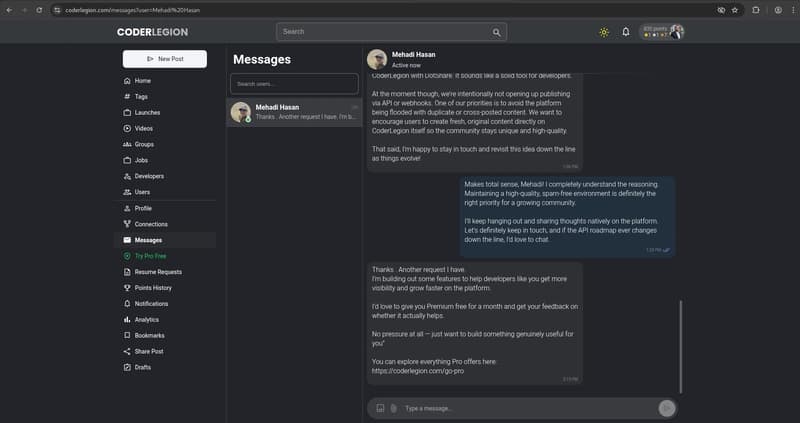
Task: Click the browser back arrow
Action: tap(9, 10)
